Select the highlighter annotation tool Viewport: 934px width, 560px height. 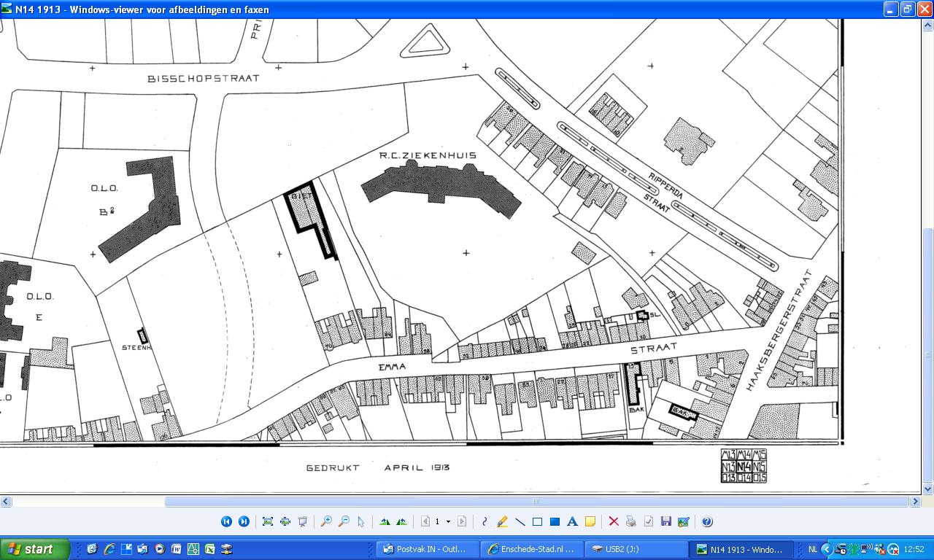coord(502,521)
